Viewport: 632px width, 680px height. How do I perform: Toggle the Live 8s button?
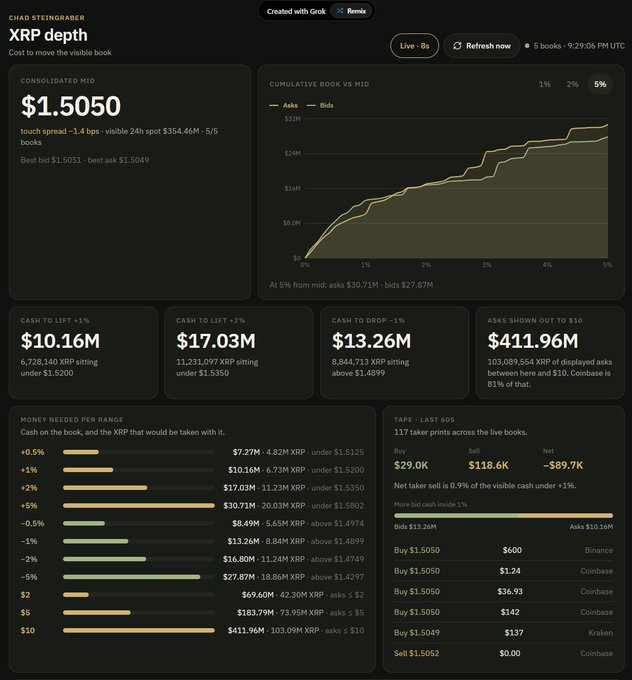(414, 46)
